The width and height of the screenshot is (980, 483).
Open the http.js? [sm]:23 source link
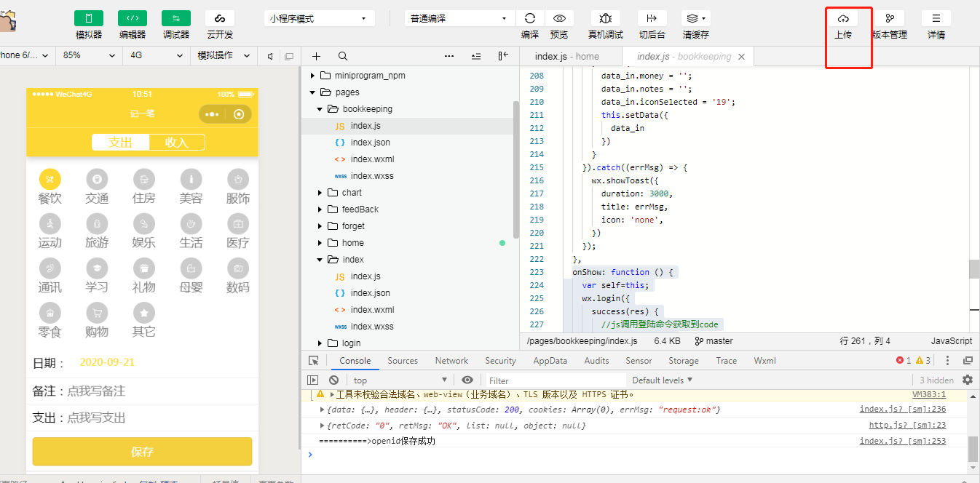click(x=907, y=425)
